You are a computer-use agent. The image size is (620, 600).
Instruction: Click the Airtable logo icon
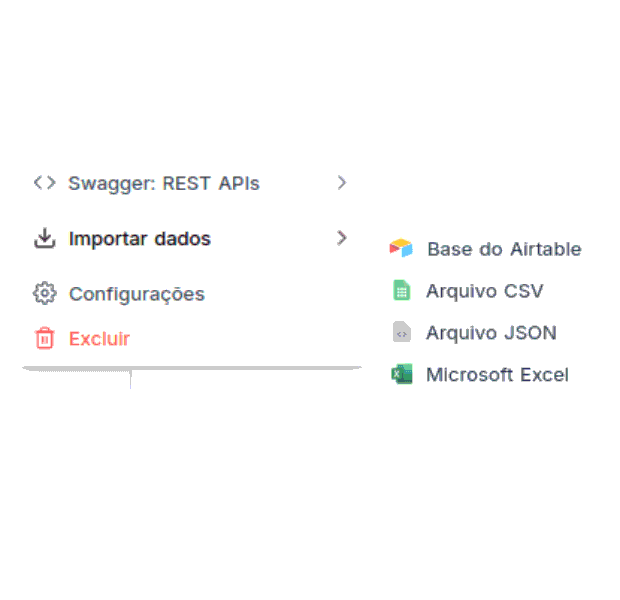click(x=401, y=249)
